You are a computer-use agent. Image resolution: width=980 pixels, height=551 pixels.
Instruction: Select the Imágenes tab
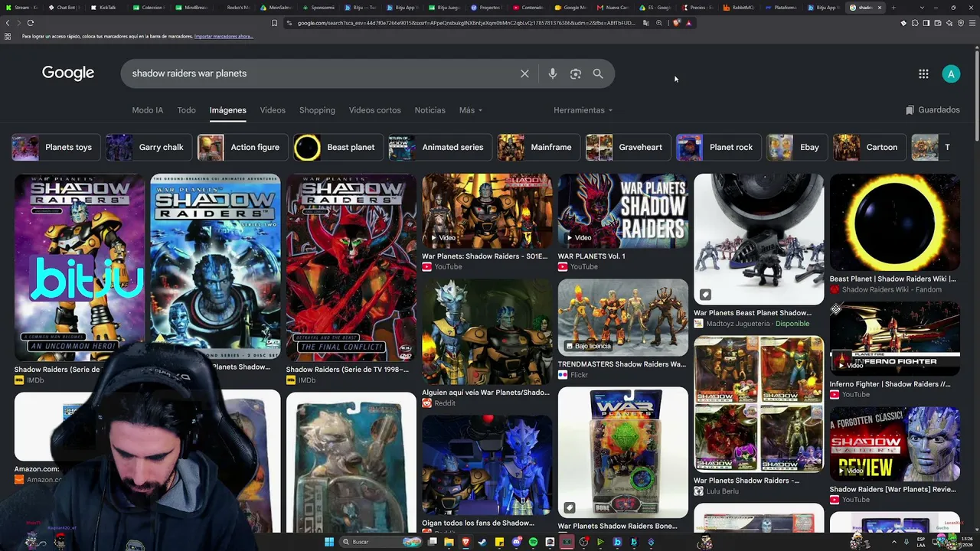pos(227,110)
